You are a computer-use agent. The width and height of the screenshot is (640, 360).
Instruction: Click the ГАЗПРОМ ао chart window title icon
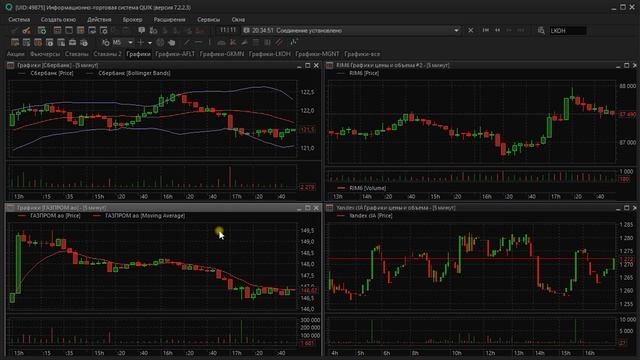click(x=11, y=208)
